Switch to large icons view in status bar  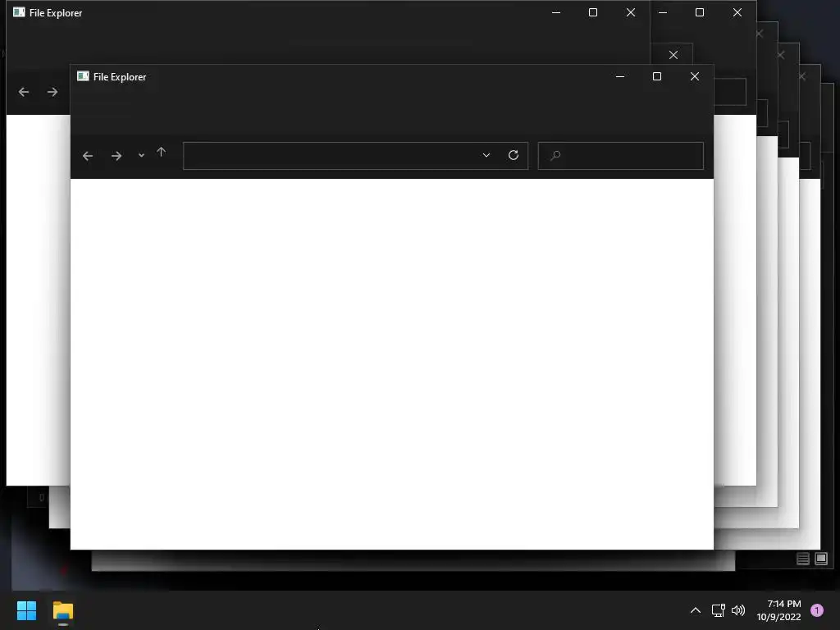click(821, 559)
